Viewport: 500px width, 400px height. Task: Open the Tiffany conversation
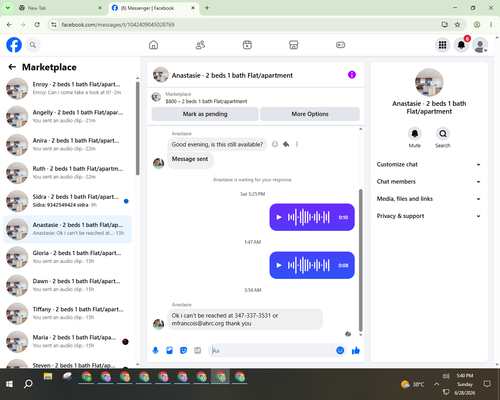pos(68,313)
